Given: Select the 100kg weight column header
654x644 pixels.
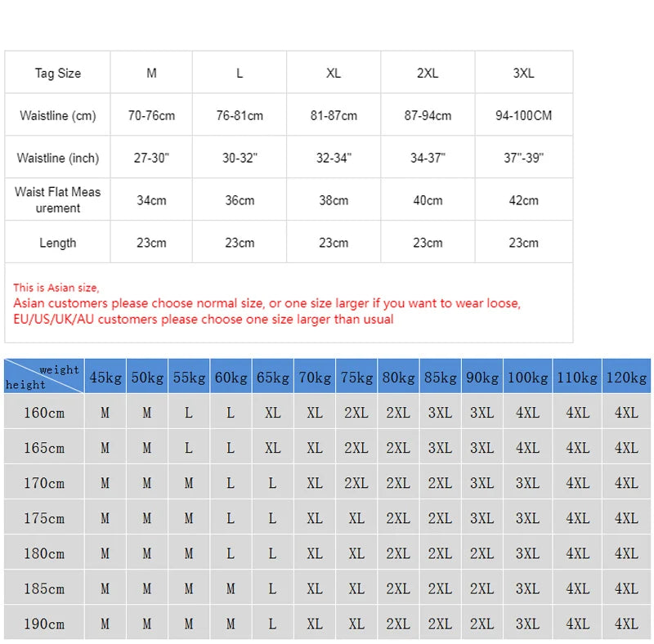Looking at the screenshot, I should coord(527,376).
